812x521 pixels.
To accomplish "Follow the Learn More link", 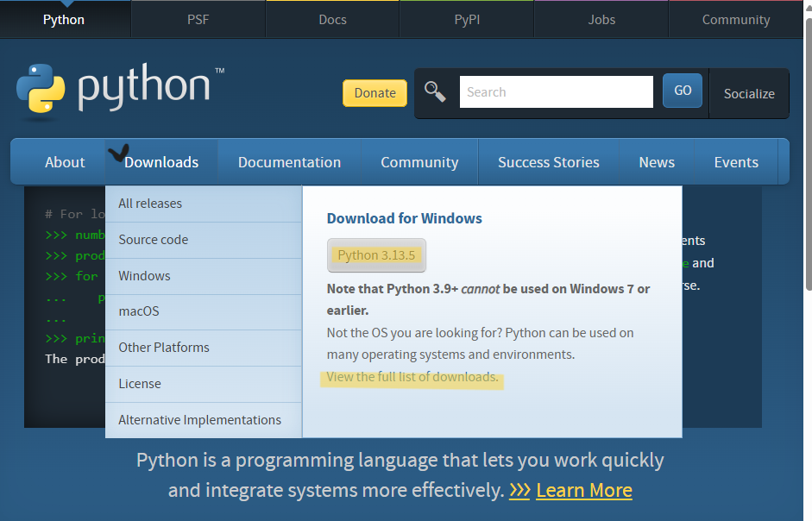I will point(584,490).
